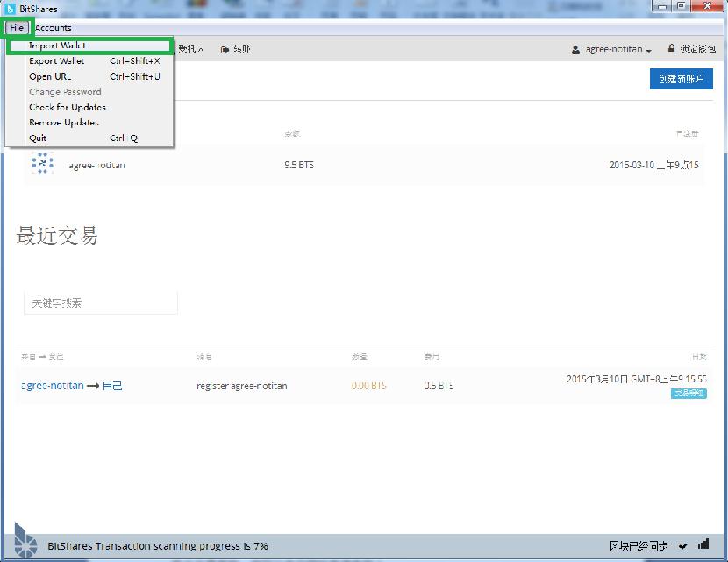Open the Accounts menu in menu bar
The image size is (728, 562).
(x=54, y=27)
